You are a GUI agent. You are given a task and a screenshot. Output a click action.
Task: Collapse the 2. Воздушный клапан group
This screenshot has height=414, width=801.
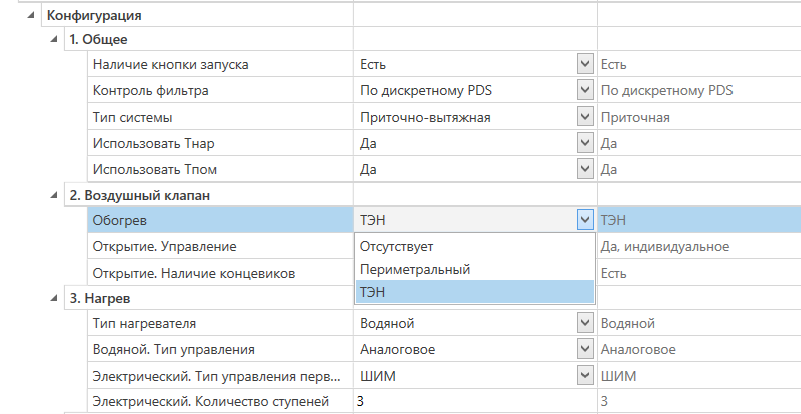coord(52,195)
